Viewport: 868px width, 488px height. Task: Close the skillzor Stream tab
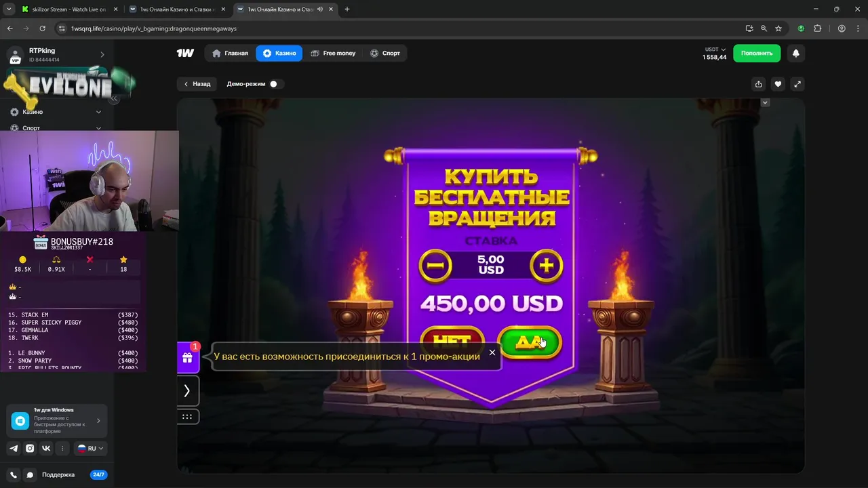click(x=115, y=9)
